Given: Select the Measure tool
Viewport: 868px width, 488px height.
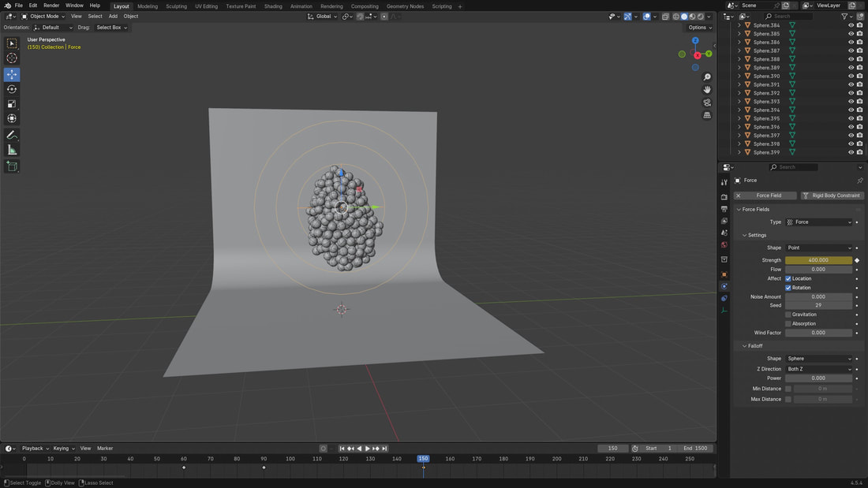Looking at the screenshot, I should coord(12,150).
